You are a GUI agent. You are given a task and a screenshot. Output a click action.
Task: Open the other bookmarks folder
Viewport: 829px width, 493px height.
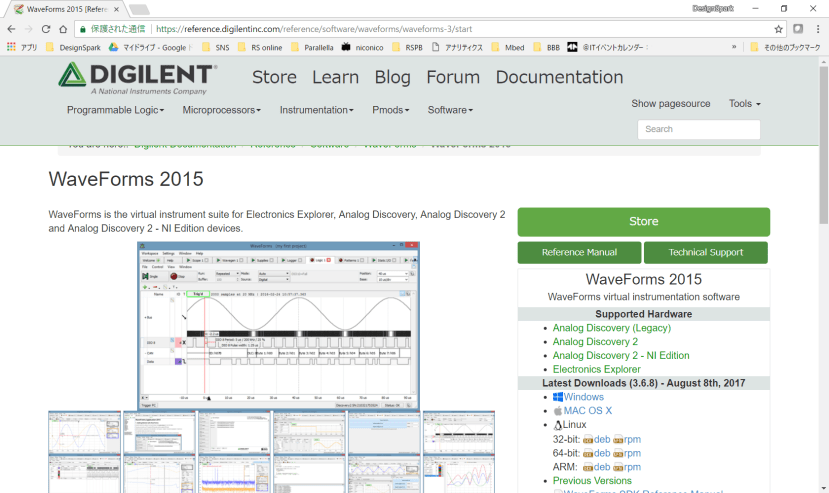(786, 47)
